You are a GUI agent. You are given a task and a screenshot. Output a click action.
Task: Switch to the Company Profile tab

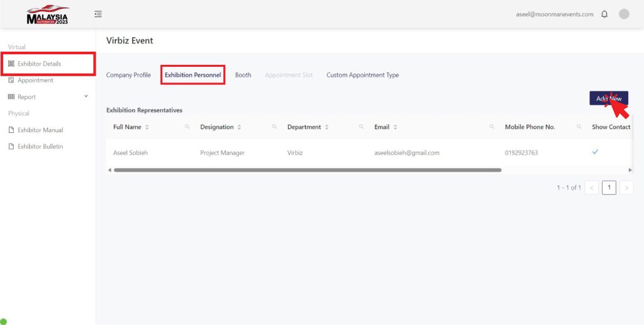(x=128, y=75)
